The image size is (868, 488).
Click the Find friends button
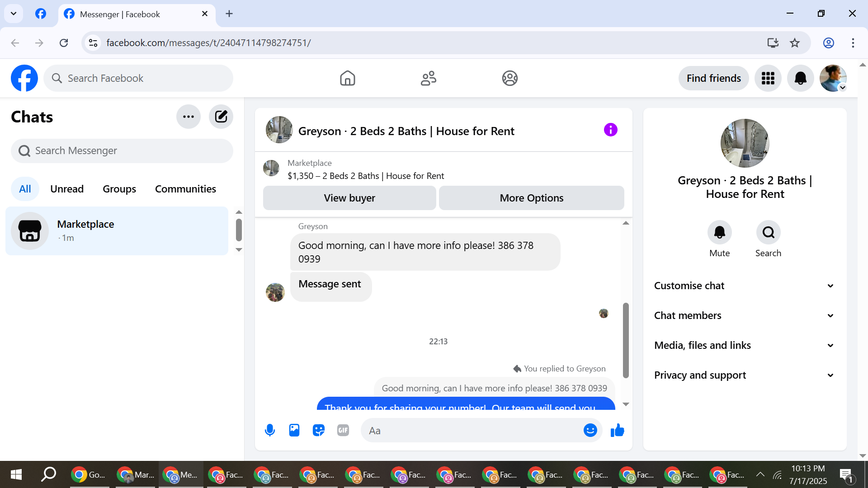pyautogui.click(x=714, y=78)
